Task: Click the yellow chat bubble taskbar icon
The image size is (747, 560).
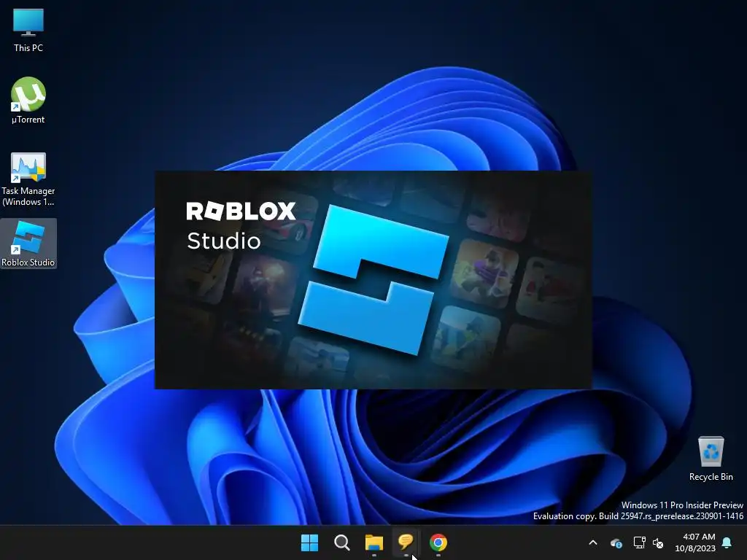Action: click(406, 542)
